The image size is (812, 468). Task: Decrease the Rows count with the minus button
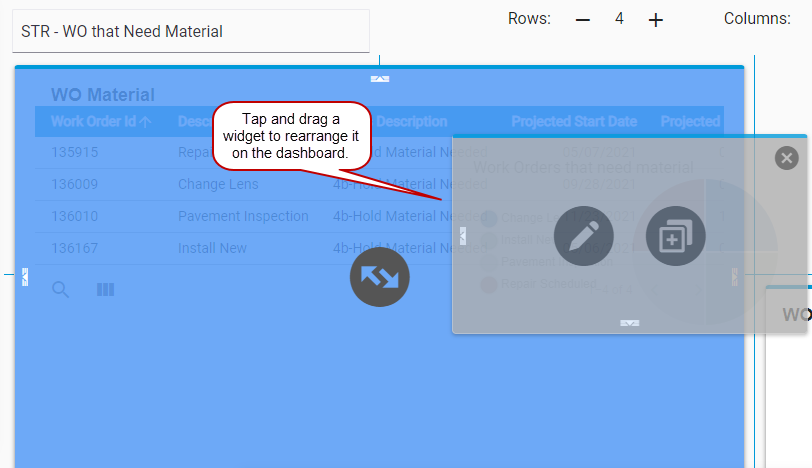[583, 19]
